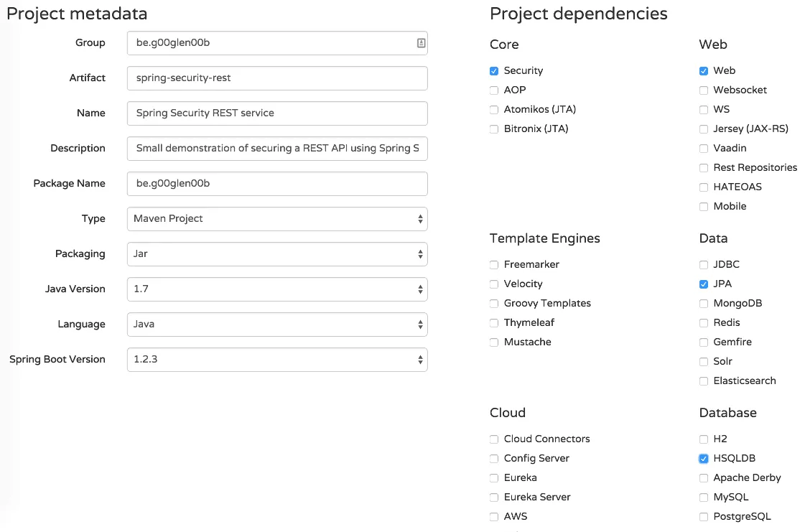Screen dimensions: 805x532
Task: Click the Package Name input field
Action: pyautogui.click(x=276, y=184)
